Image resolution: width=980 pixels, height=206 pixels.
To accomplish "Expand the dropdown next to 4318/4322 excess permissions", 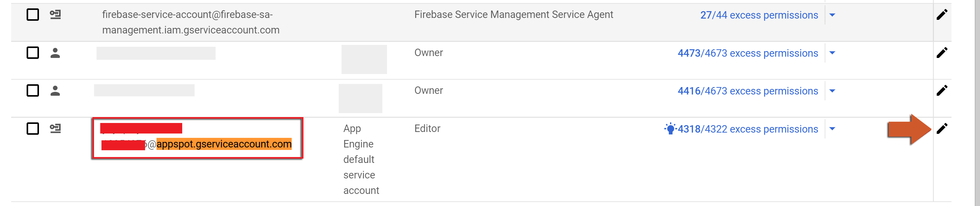I will click(x=832, y=129).
